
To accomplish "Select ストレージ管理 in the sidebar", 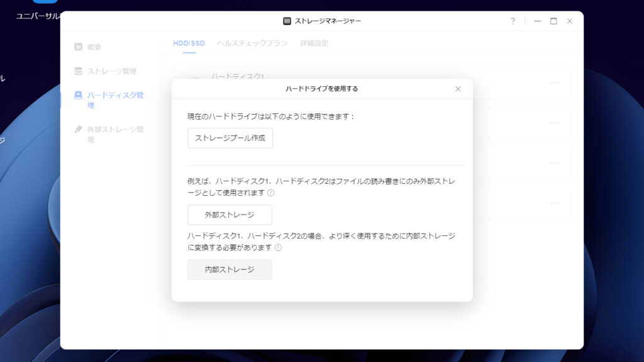I will click(x=111, y=71).
